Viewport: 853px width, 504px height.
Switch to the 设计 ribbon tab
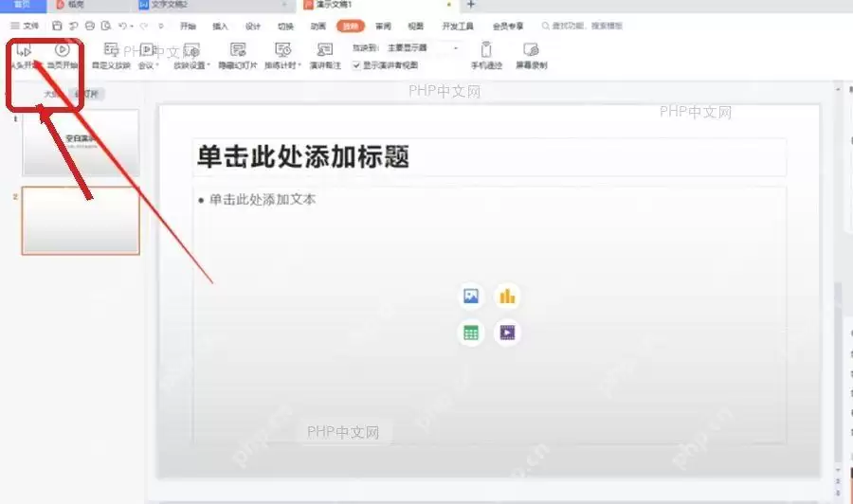pyautogui.click(x=253, y=27)
